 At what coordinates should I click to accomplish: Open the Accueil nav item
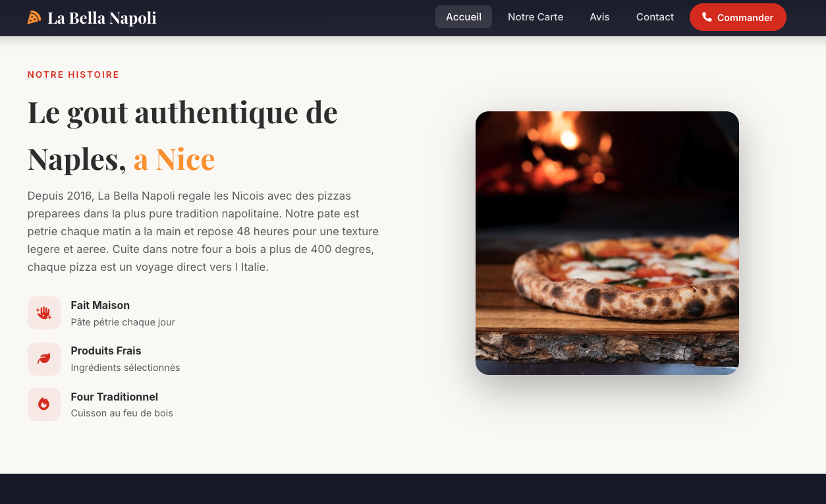click(x=464, y=17)
